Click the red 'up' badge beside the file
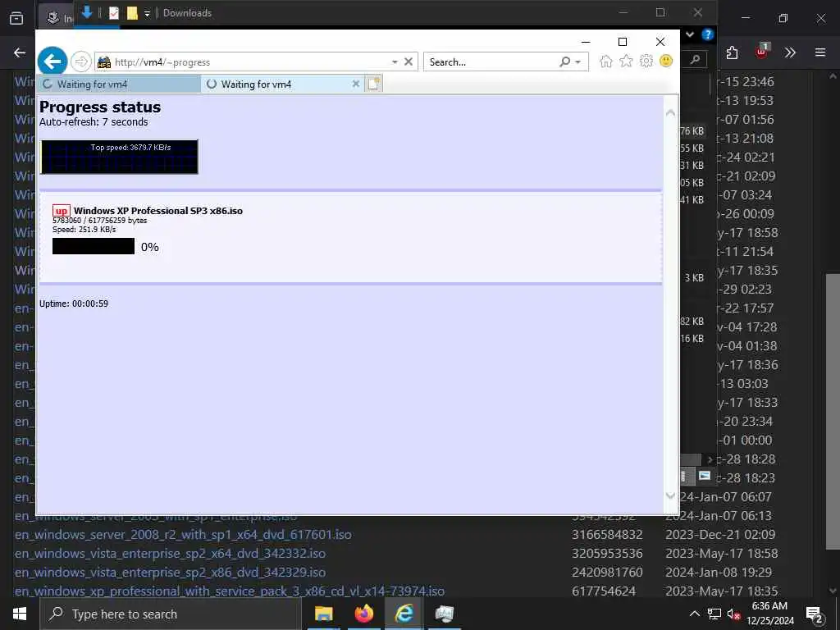 pyautogui.click(x=62, y=211)
